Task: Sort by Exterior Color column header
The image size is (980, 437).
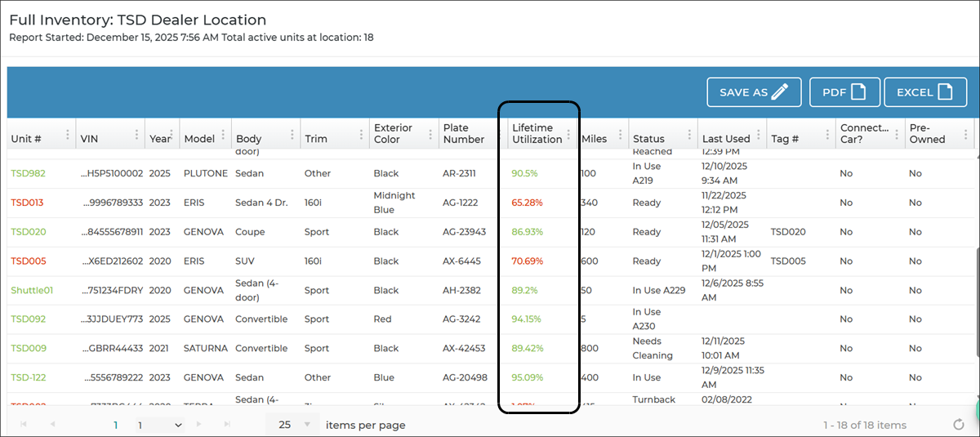Action: coord(393,134)
